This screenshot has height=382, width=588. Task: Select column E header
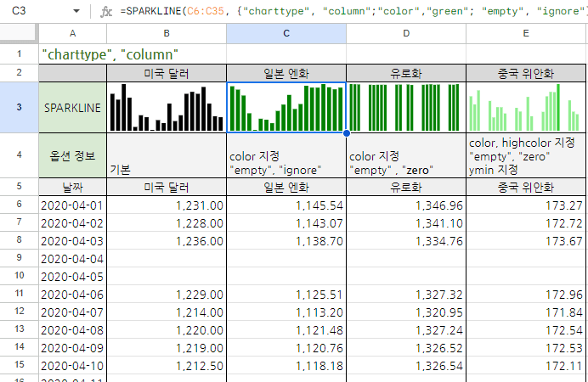click(x=526, y=33)
